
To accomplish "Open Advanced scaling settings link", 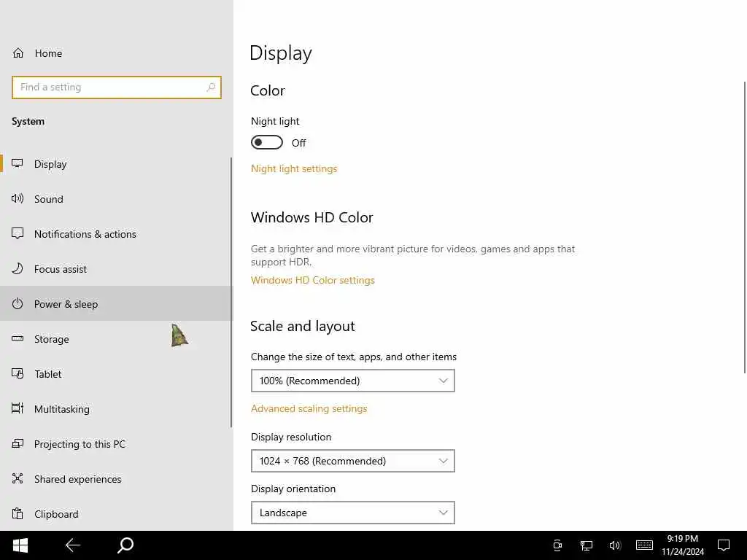I will point(309,408).
